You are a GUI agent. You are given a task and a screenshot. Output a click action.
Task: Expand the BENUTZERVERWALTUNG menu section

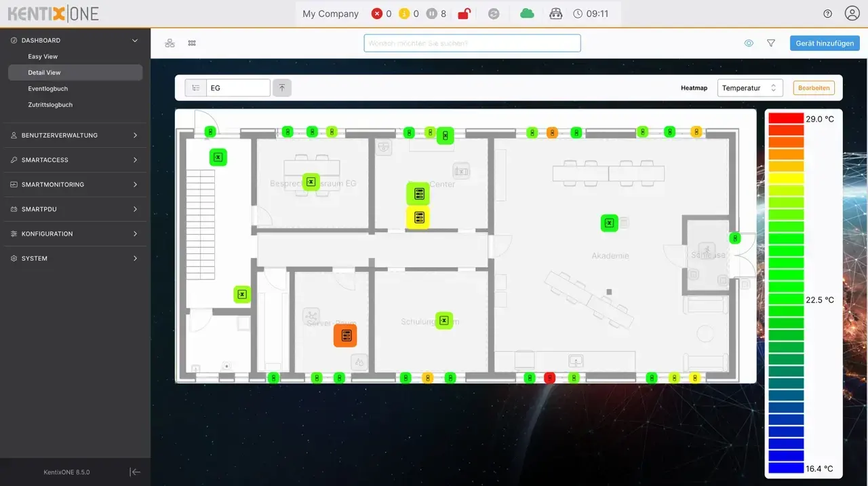click(x=75, y=135)
